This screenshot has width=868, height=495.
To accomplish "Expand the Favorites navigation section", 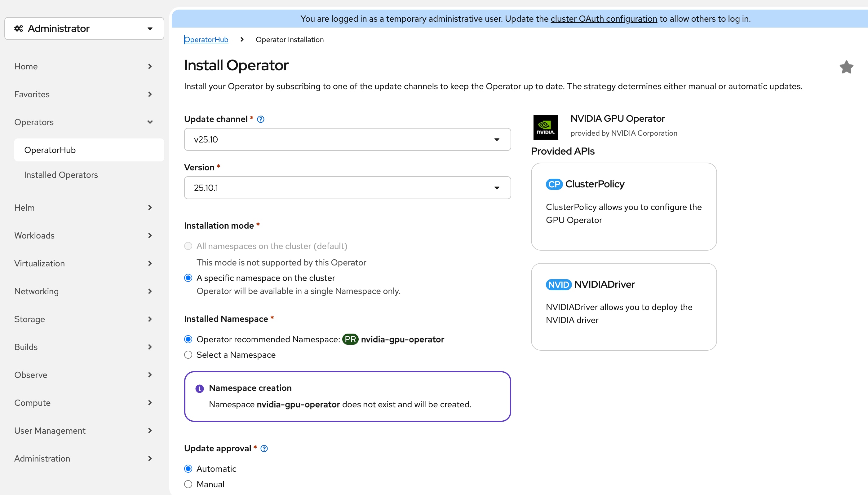I will pos(84,94).
